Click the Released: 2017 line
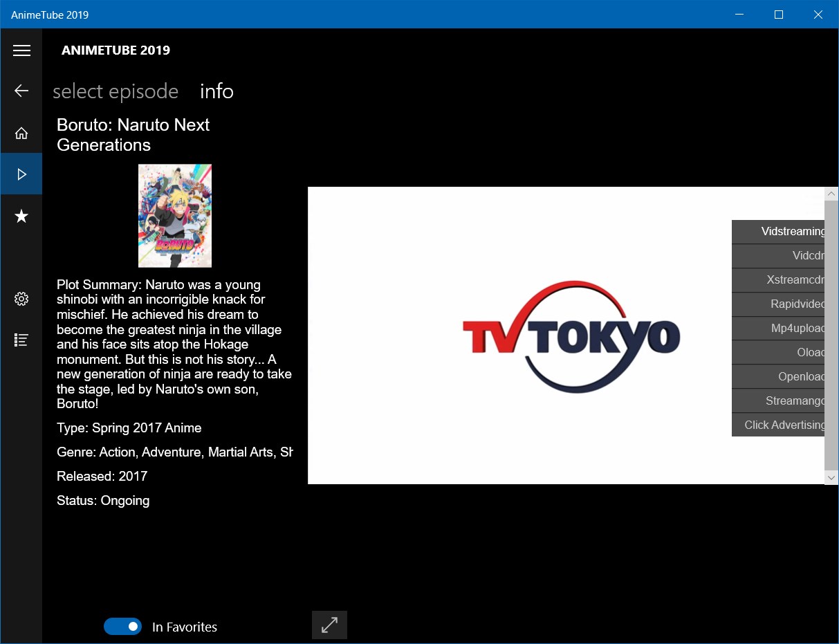839x644 pixels. (x=102, y=476)
